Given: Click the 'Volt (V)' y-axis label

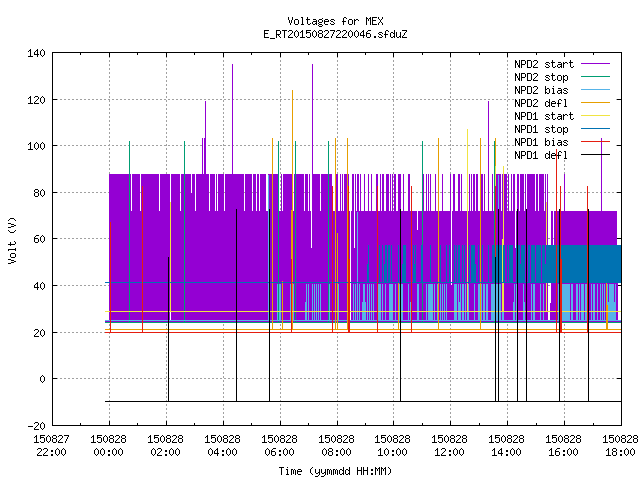Looking at the screenshot, I should click(x=12, y=240).
